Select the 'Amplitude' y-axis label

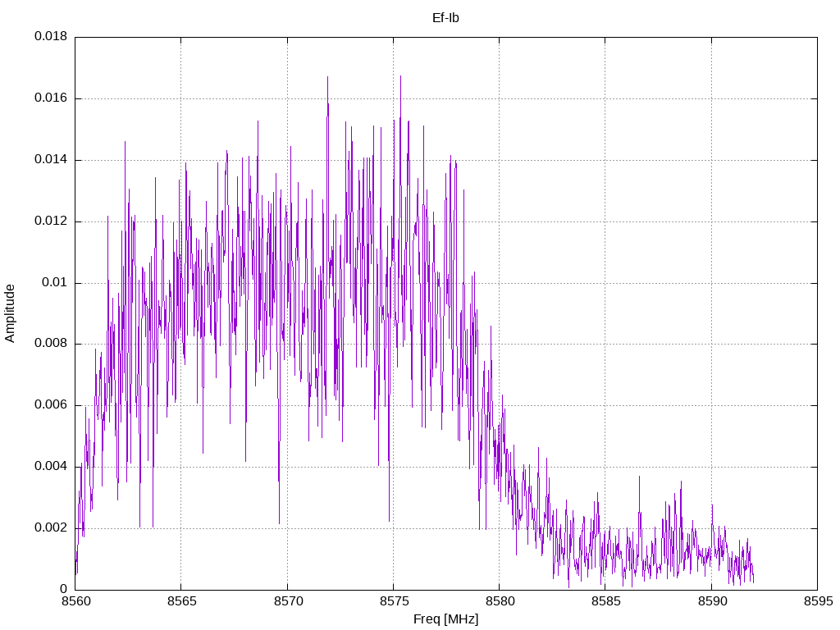[10, 313]
